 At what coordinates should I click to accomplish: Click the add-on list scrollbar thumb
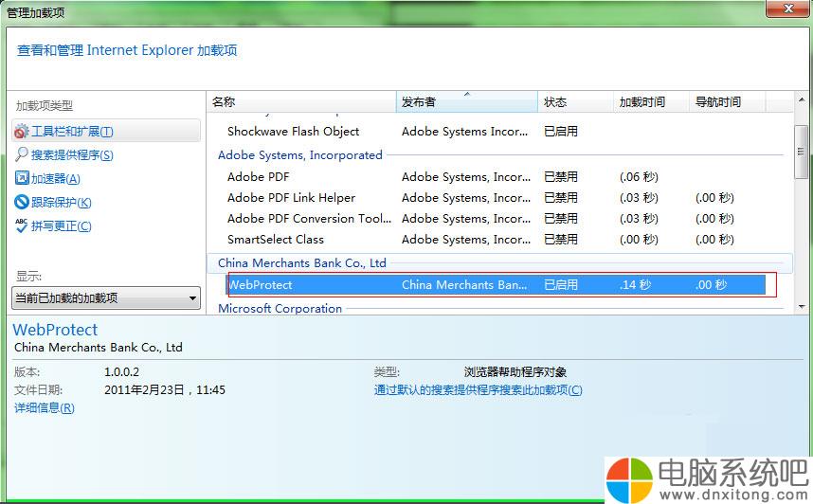click(801, 152)
